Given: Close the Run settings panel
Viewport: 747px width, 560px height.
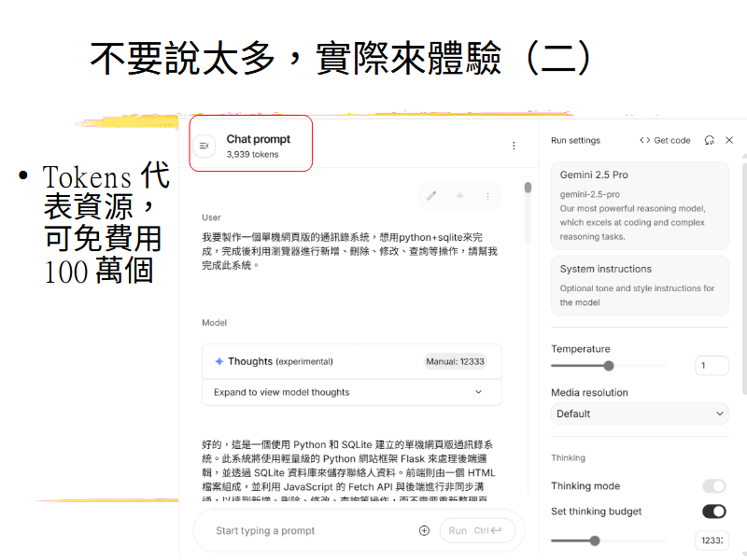Looking at the screenshot, I should (x=729, y=140).
